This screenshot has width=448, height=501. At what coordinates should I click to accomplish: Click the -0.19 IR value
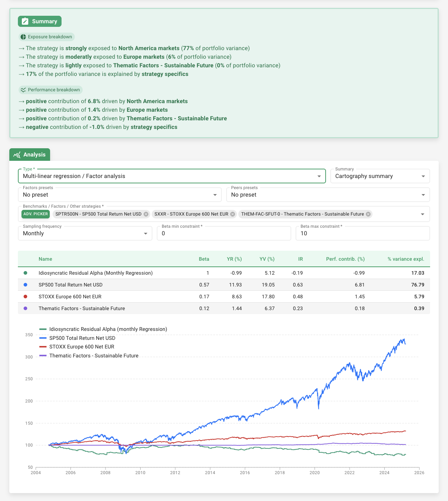click(297, 273)
